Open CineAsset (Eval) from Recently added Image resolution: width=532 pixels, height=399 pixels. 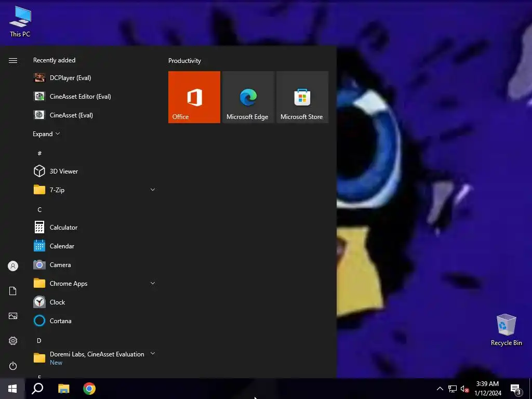95,115
